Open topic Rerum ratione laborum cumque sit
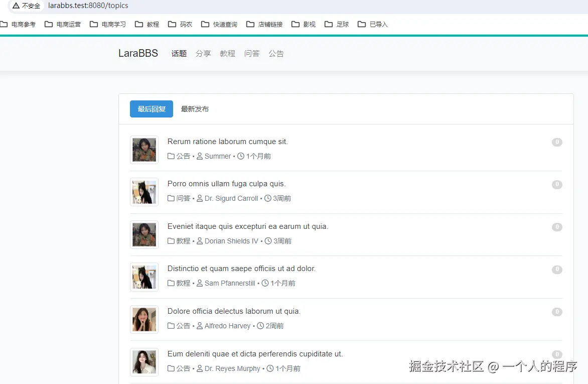The height and width of the screenshot is (384, 588). point(228,142)
